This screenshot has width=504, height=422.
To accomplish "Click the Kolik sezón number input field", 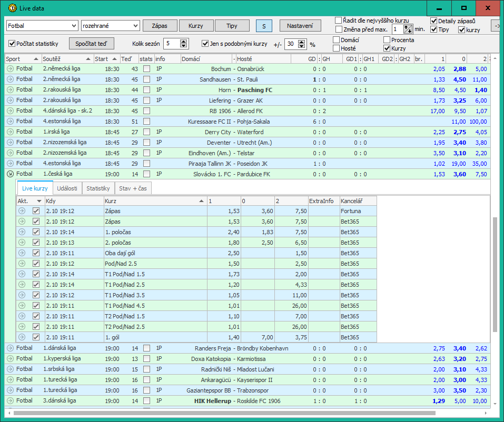I will pos(172,44).
